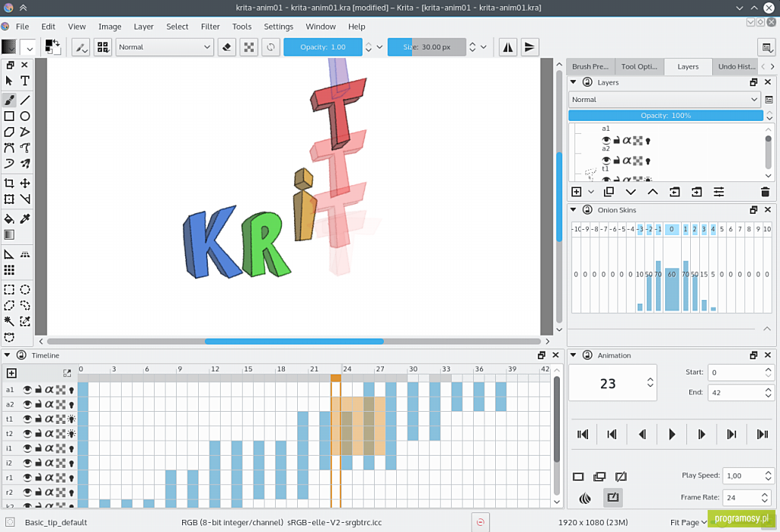Select the Rectangle shape tool
The image size is (780, 532).
[9, 116]
